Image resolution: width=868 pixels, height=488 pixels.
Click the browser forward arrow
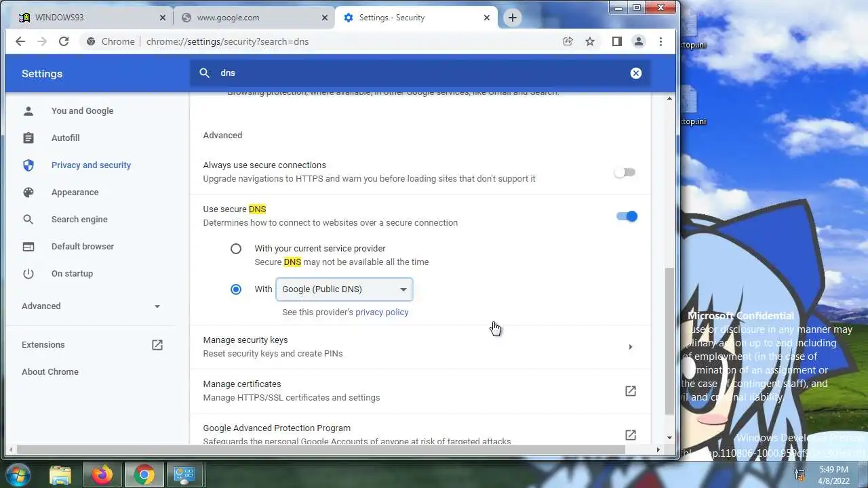[x=42, y=41]
